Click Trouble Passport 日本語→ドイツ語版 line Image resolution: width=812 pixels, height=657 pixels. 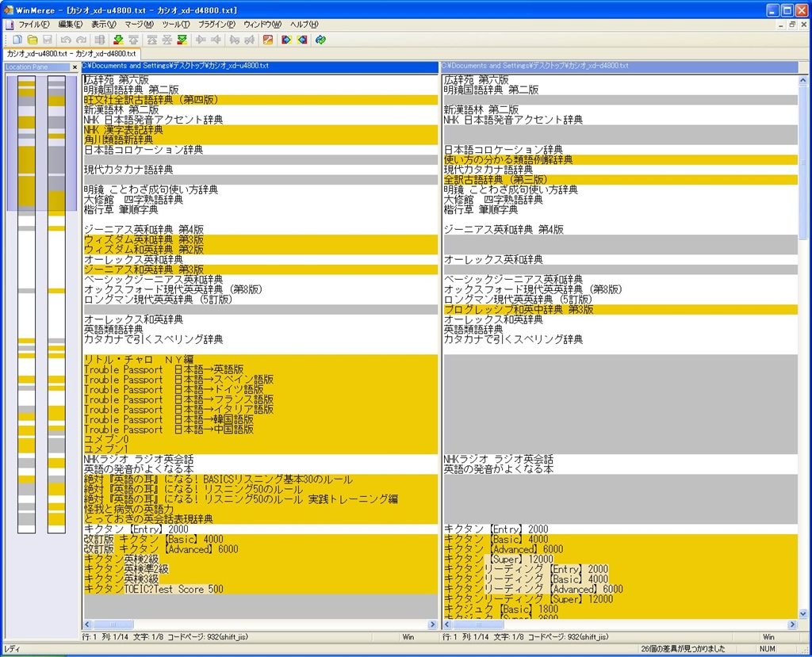(260, 390)
